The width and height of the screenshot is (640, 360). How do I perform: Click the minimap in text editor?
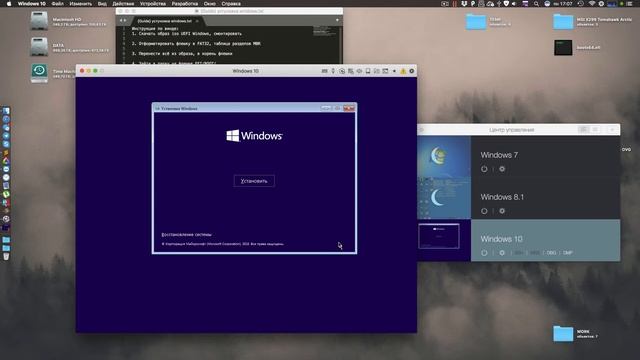325,31
